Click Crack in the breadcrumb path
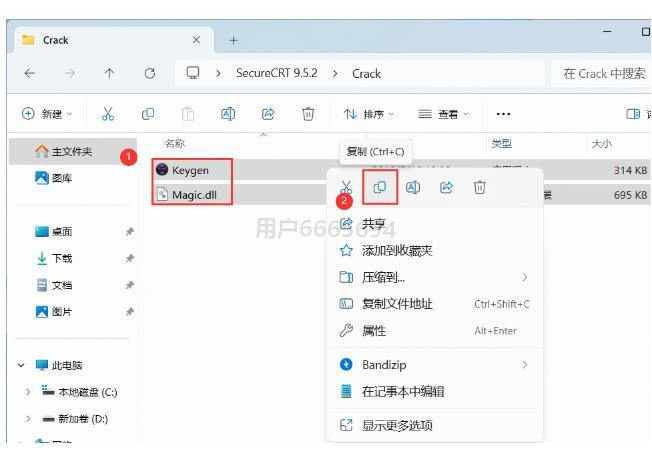Viewport: 652px width, 456px height. [366, 74]
